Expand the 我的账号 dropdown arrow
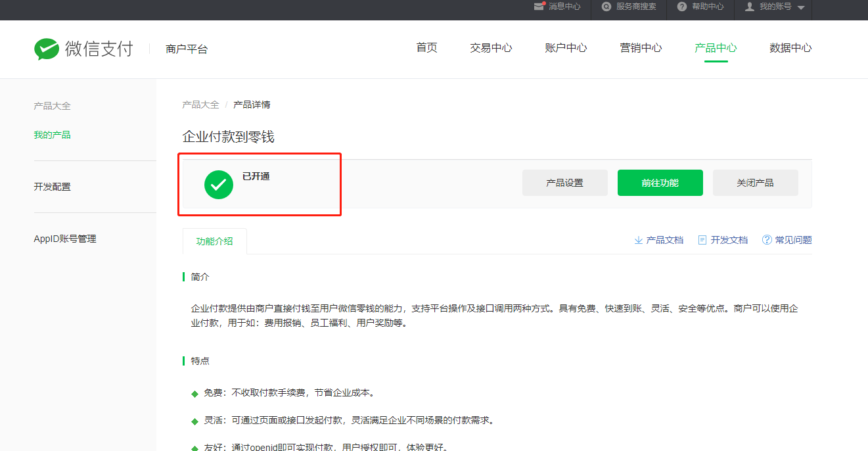Image resolution: width=868 pixels, height=451 pixels. [x=800, y=7]
